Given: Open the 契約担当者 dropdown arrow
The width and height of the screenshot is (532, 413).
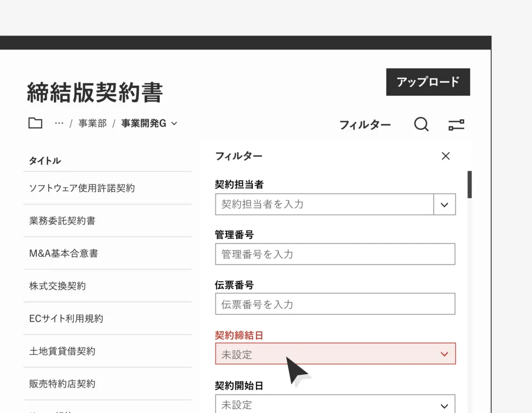Looking at the screenshot, I should [x=445, y=205].
